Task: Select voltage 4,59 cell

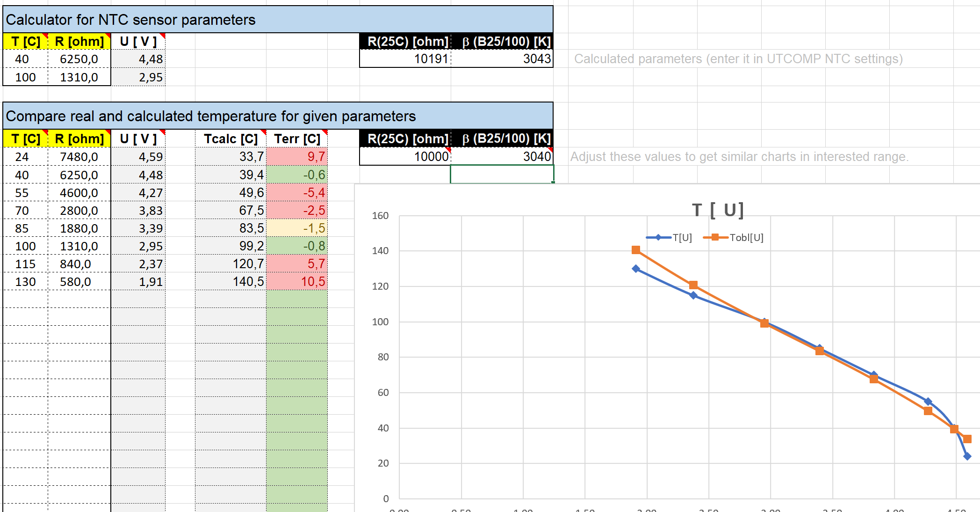Action: [x=138, y=156]
